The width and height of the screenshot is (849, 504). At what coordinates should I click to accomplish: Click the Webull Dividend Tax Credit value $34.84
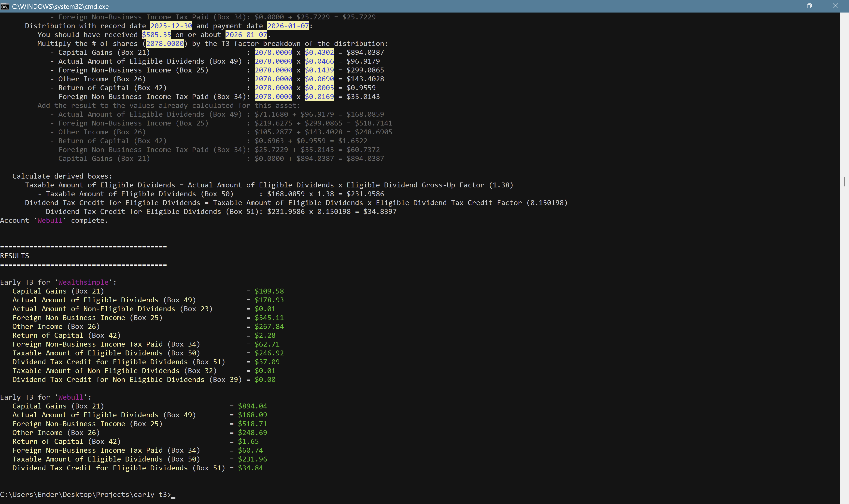click(x=250, y=468)
